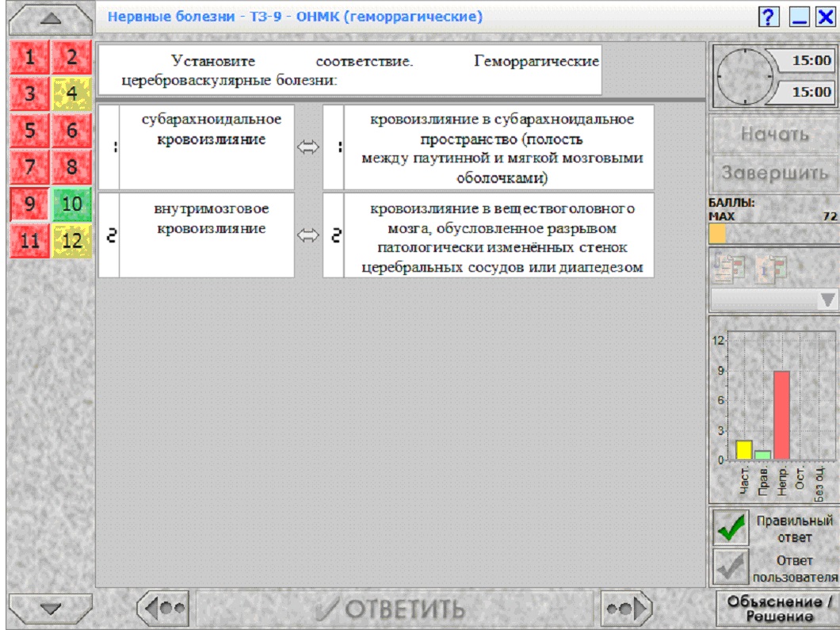Viewport: 840px width, 630px height.
Task: Click the analog clock timer
Action: tap(745, 77)
